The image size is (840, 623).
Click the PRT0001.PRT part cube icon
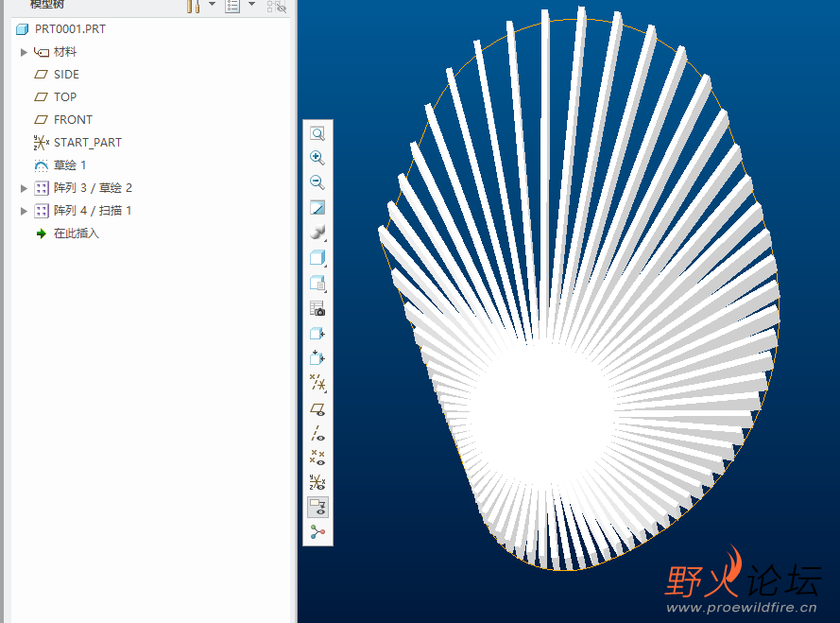pos(22,29)
